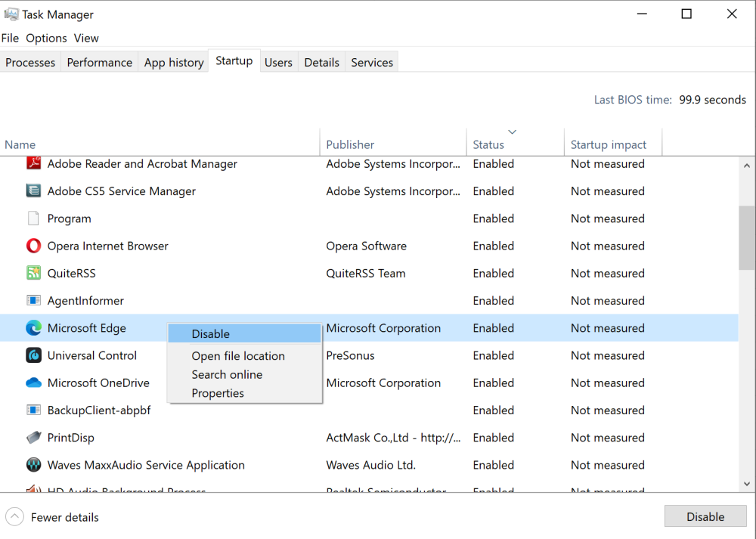756x539 pixels.
Task: Click the Task Manager icon in the title bar
Action: tap(13, 14)
